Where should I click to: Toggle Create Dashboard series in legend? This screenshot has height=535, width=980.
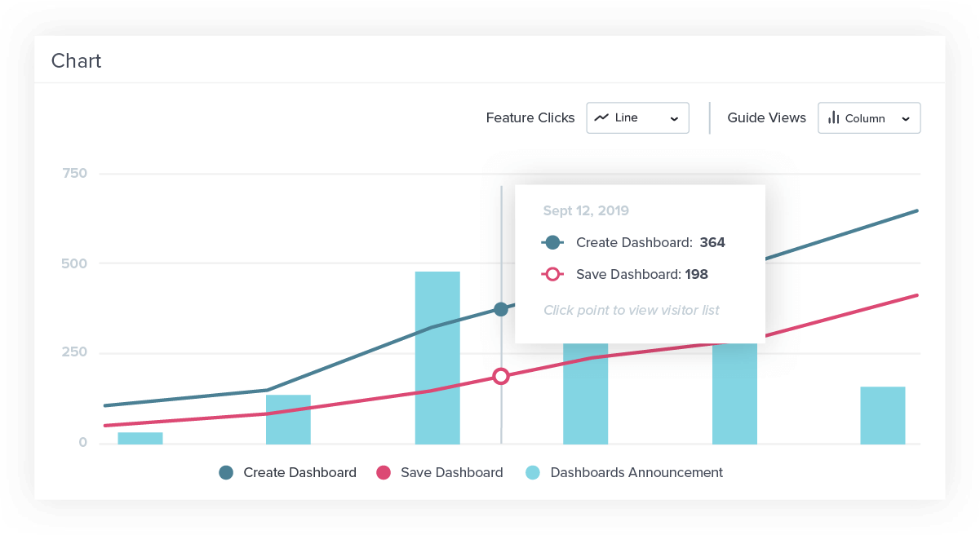[287, 472]
